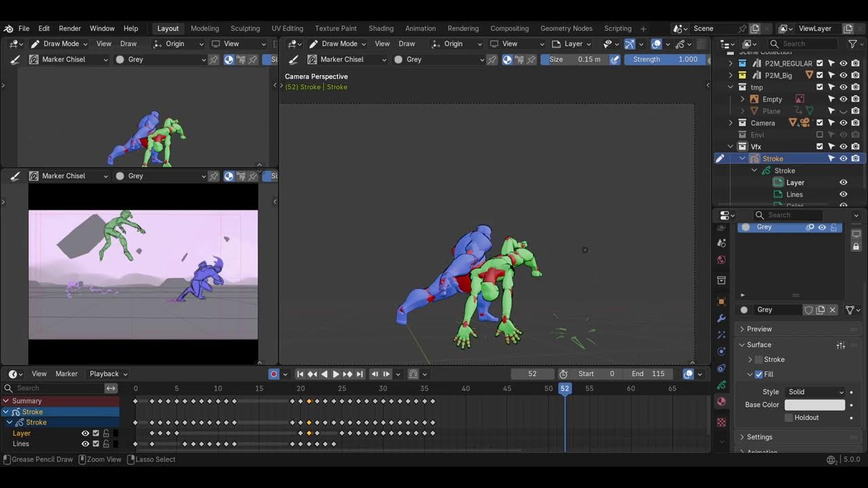
Task: Expand the Settings panel
Action: point(759,437)
